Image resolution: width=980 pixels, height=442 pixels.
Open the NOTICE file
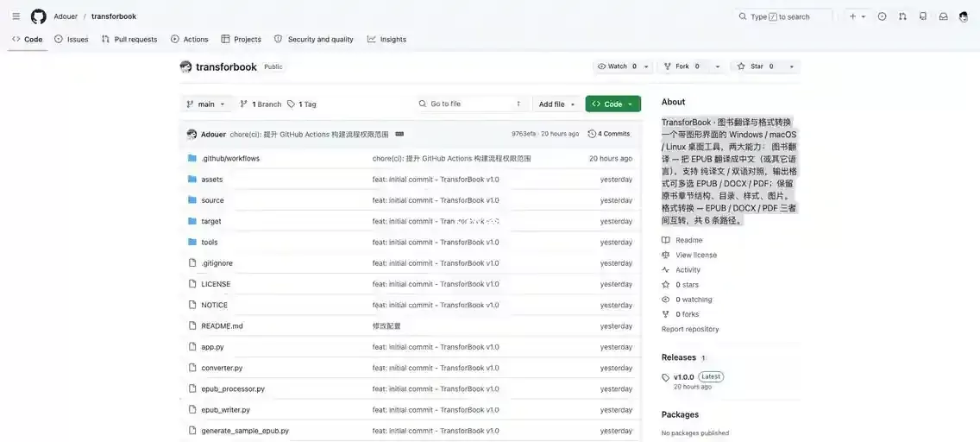(x=214, y=305)
